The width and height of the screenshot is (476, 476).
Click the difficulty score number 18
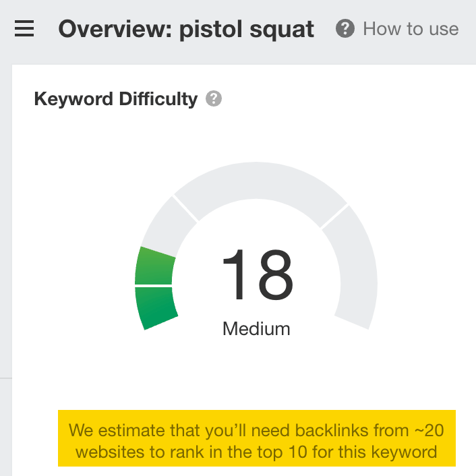pos(258,274)
